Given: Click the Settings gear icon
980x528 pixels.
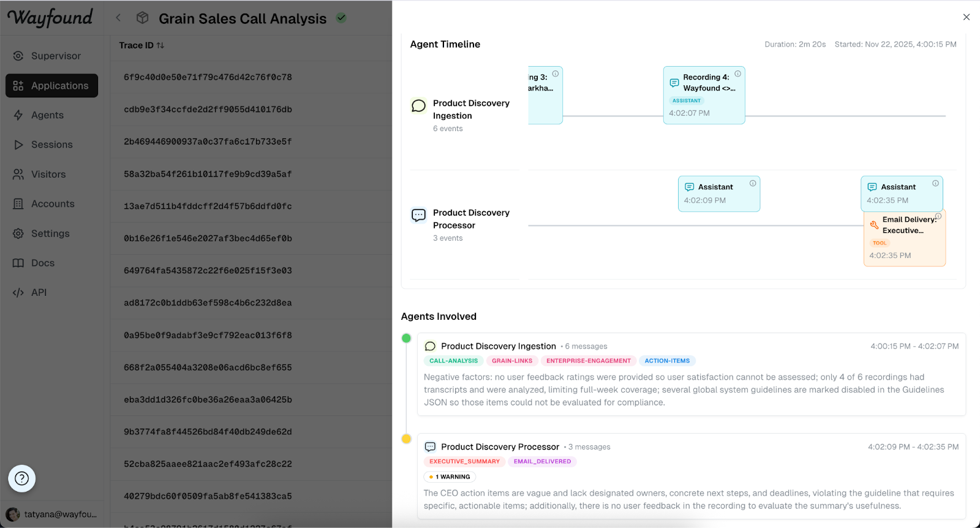Looking at the screenshot, I should coord(18,233).
